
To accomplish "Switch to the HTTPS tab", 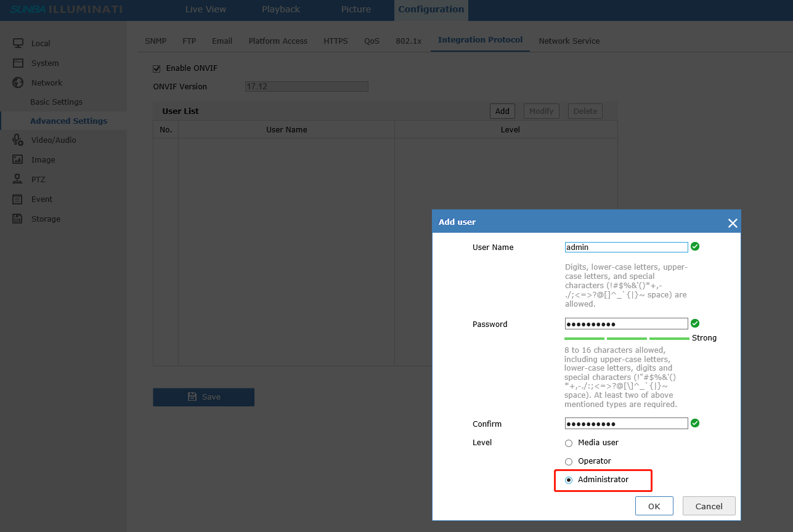I will [336, 41].
